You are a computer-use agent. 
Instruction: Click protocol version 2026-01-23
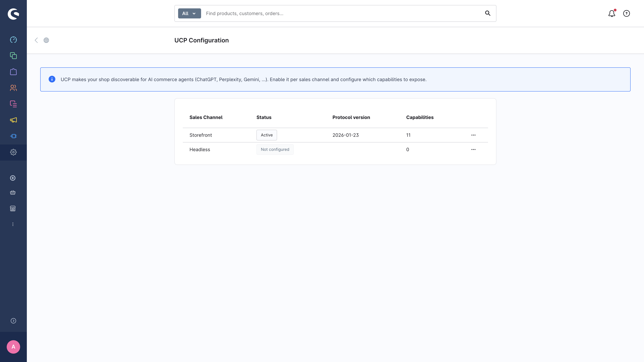click(x=345, y=135)
